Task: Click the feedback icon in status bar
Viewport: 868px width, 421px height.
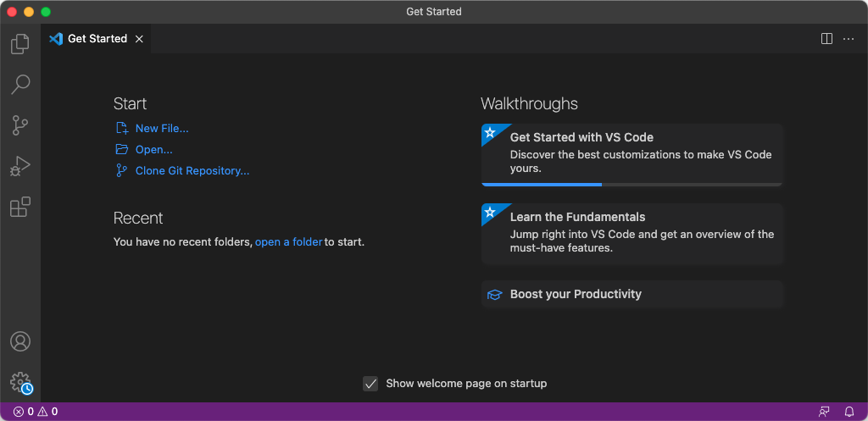Action: [824, 412]
